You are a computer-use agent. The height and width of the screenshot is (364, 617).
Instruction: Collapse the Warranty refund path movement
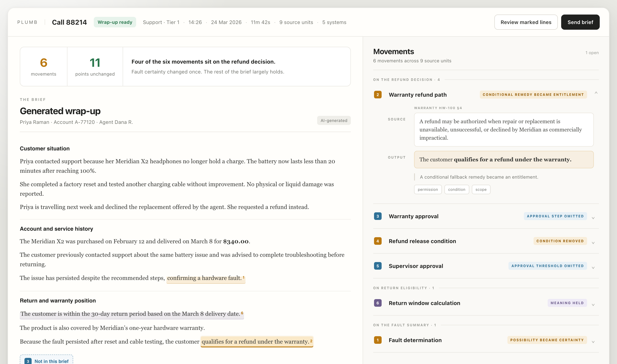(x=596, y=93)
